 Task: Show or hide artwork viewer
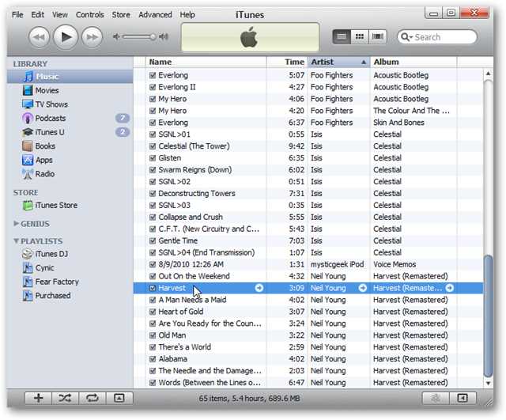[119, 398]
